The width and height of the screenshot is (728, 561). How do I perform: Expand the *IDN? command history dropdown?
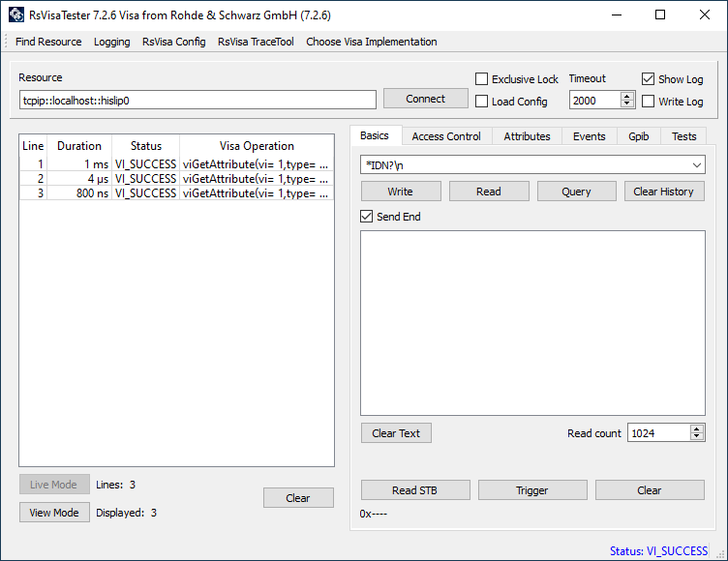pos(696,165)
